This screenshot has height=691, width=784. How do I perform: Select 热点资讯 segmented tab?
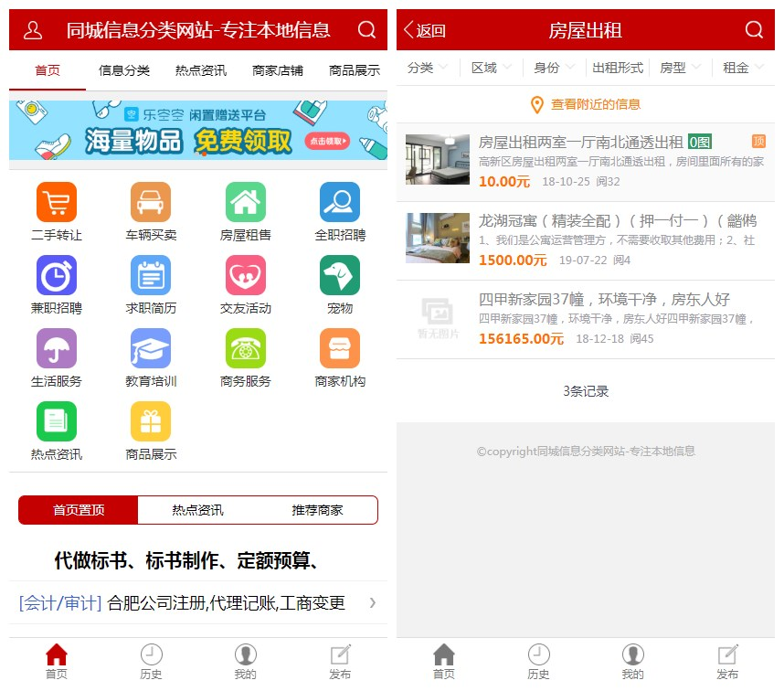tap(197, 510)
